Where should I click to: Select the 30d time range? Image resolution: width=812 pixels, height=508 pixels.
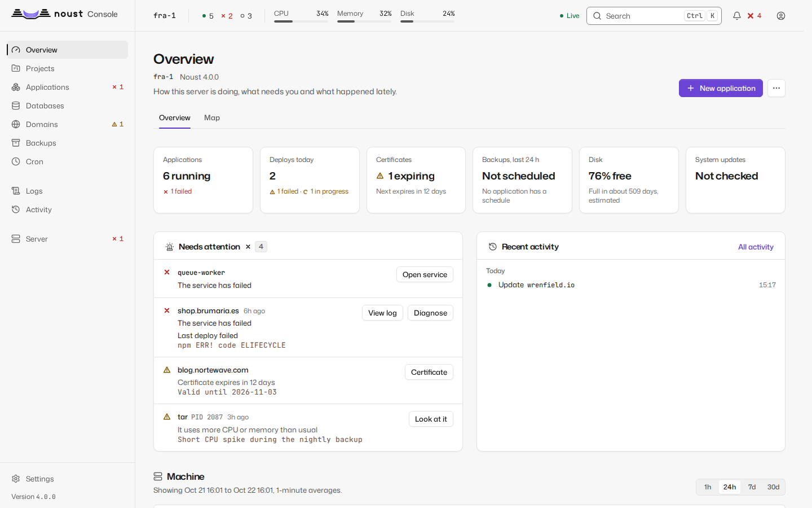[773, 487]
